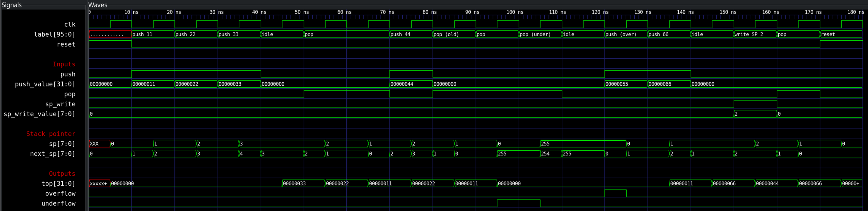This screenshot has width=868, height=211.
Task: Select the top[31:0] signal name
Action: click(58, 183)
